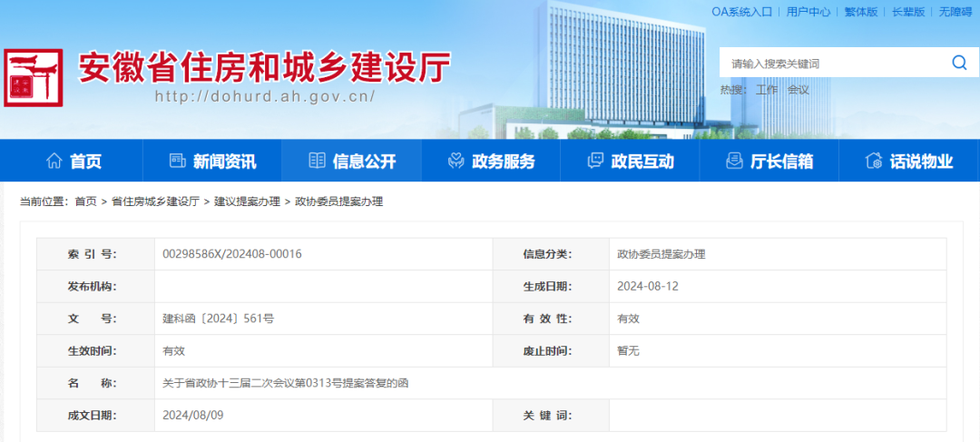Click the news icon beside 新闻资讯

(x=178, y=161)
